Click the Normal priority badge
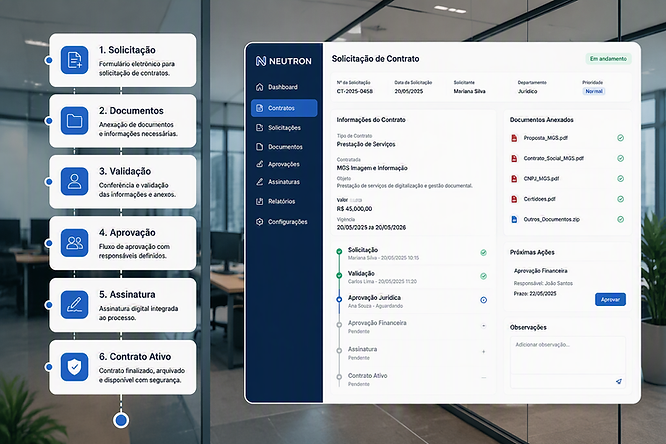This screenshot has width=666, height=444. tap(594, 91)
